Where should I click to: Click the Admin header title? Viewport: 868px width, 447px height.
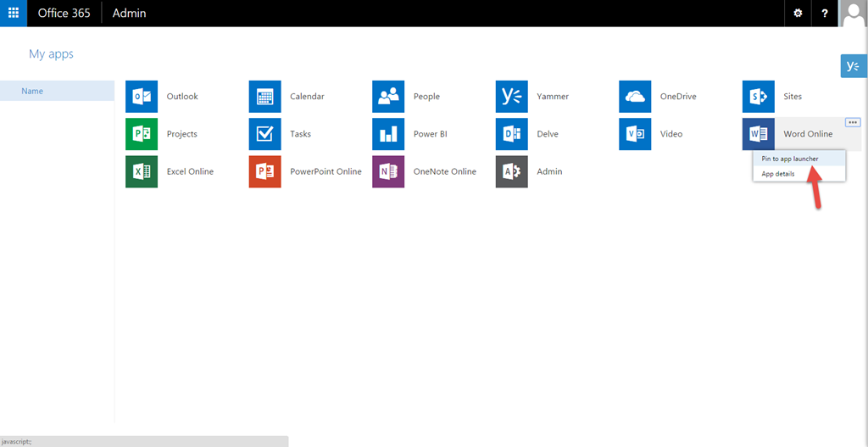(130, 14)
